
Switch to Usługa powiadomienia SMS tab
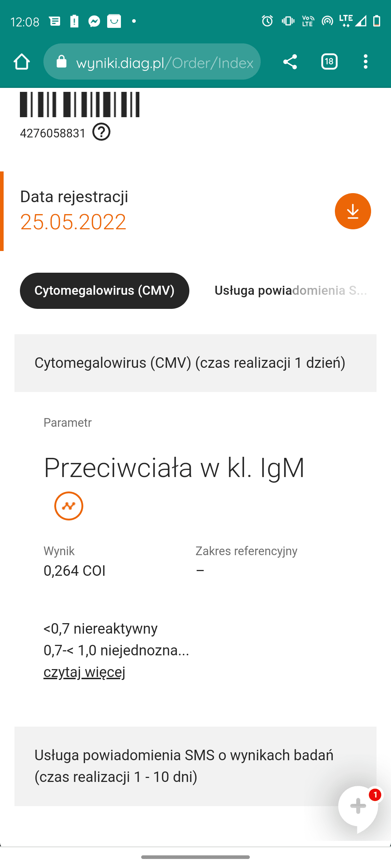click(290, 291)
